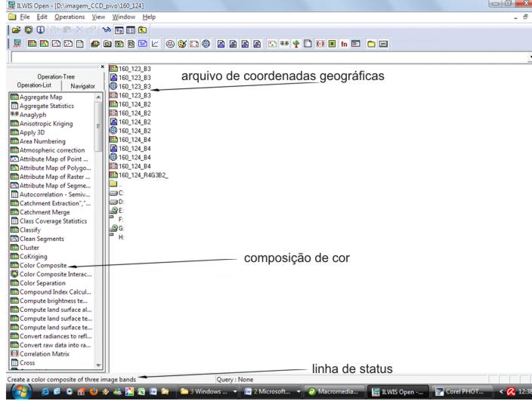Click the Open file icon in the toolbar

[15, 29]
